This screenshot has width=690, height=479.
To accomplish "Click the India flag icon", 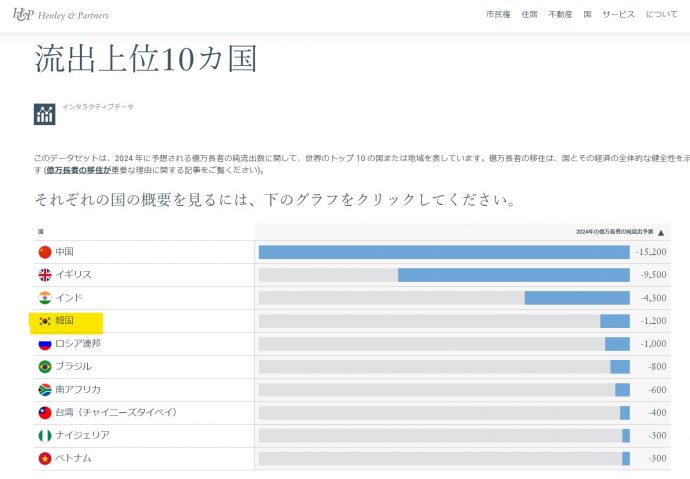I will click(x=45, y=298).
